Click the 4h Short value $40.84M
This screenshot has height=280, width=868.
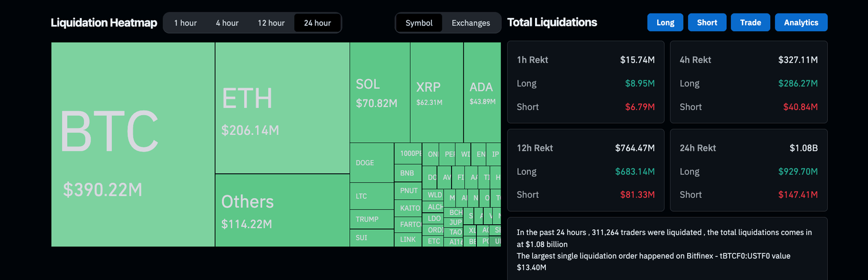(x=800, y=107)
